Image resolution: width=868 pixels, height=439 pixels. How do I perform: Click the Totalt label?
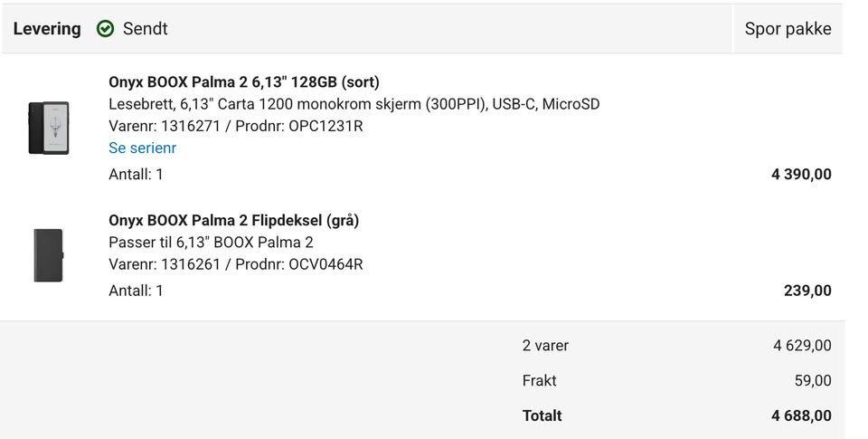(542, 415)
